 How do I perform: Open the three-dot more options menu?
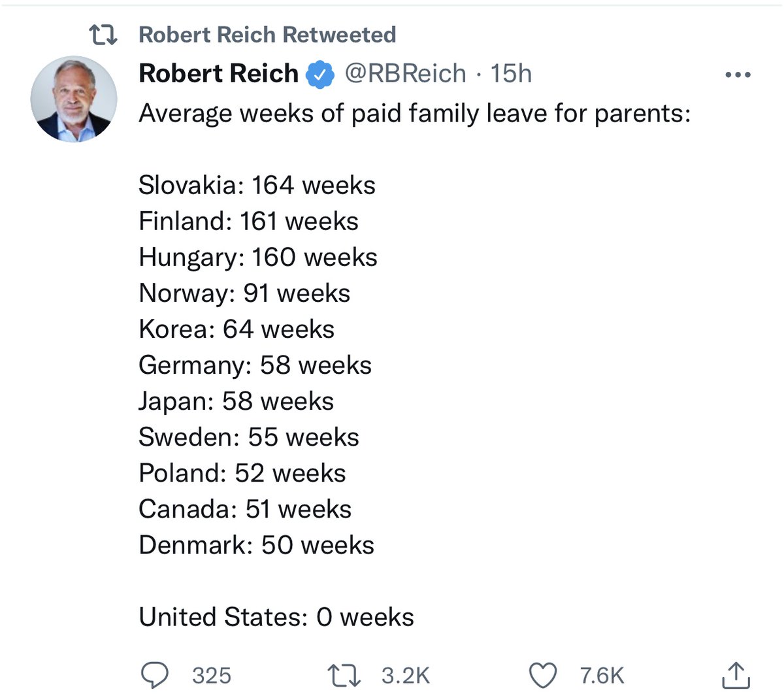pyautogui.click(x=738, y=75)
